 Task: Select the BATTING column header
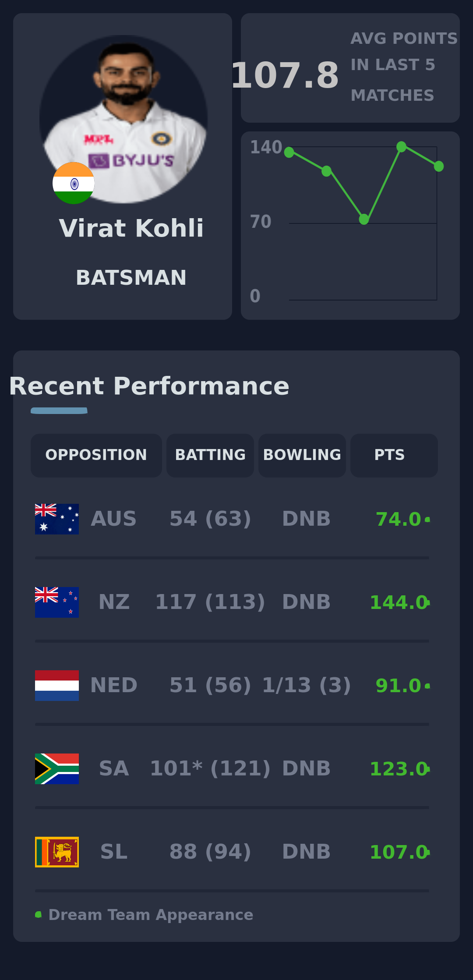[x=210, y=455]
